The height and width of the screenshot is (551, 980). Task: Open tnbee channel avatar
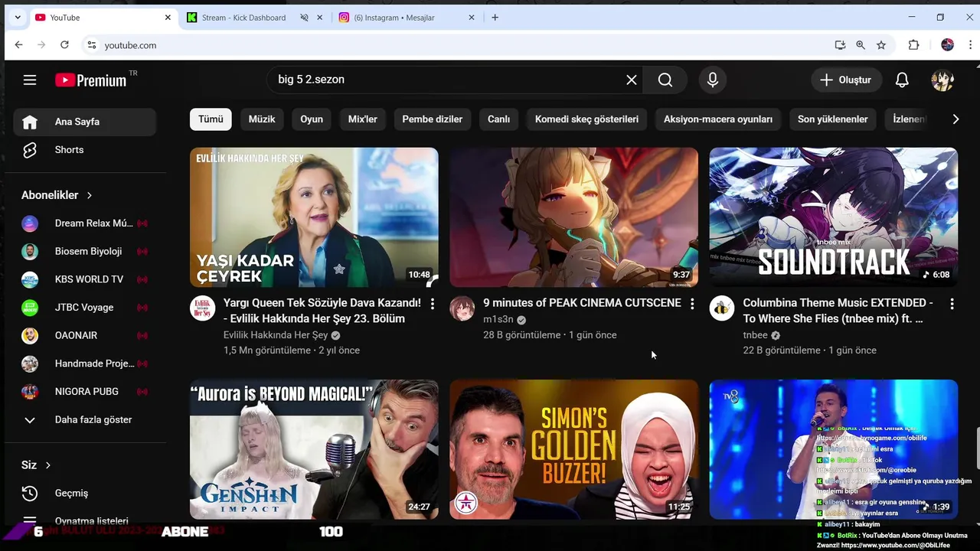click(722, 308)
